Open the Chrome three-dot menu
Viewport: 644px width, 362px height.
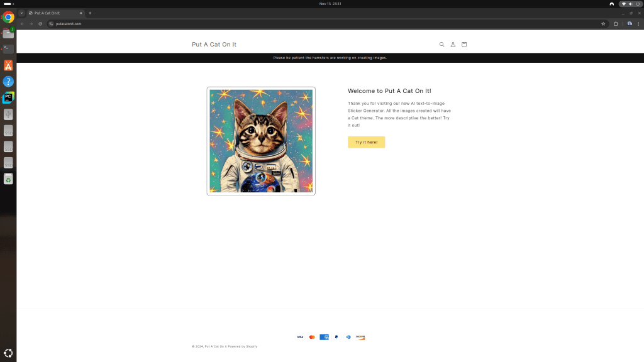click(x=638, y=24)
